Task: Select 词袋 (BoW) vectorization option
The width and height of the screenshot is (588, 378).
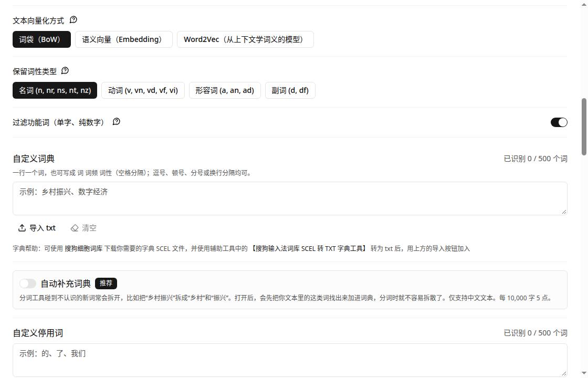Action: [x=41, y=39]
